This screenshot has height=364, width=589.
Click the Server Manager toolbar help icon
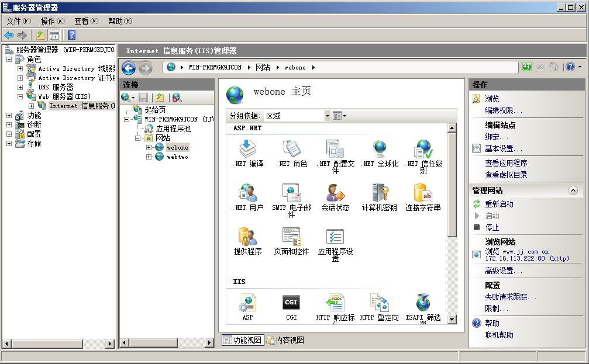pyautogui.click(x=71, y=35)
